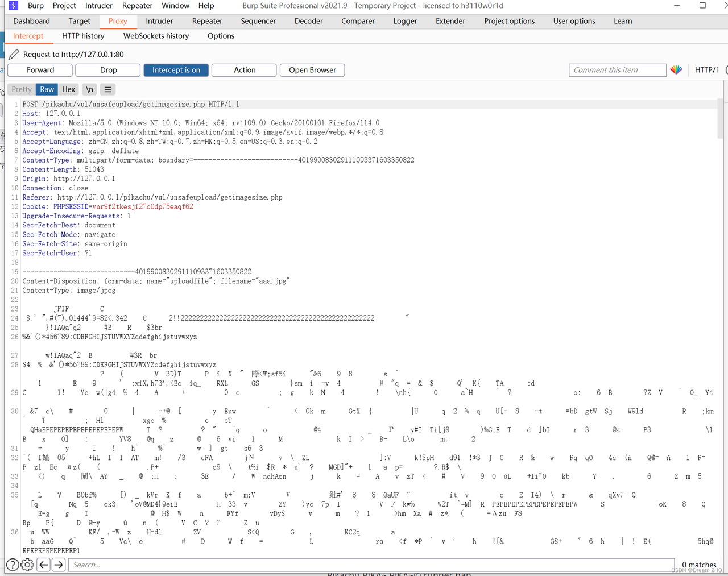
Task: Click the Burp Suite logo icon
Action: [14, 6]
